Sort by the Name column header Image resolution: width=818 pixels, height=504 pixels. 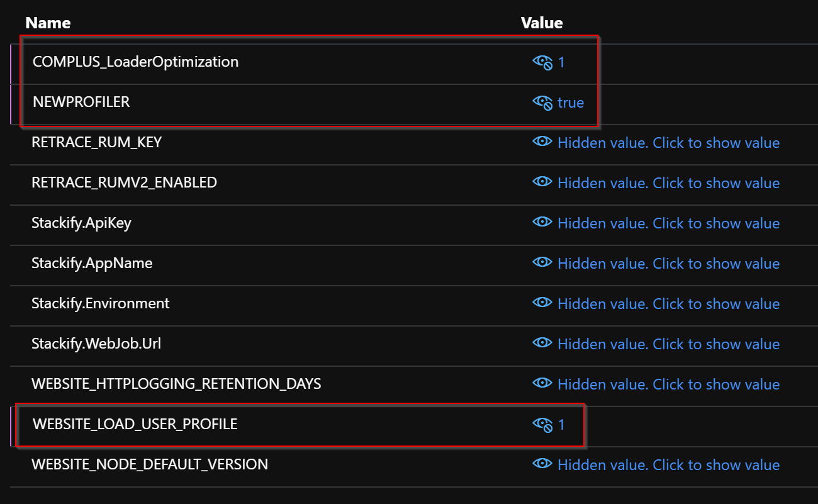coord(48,23)
